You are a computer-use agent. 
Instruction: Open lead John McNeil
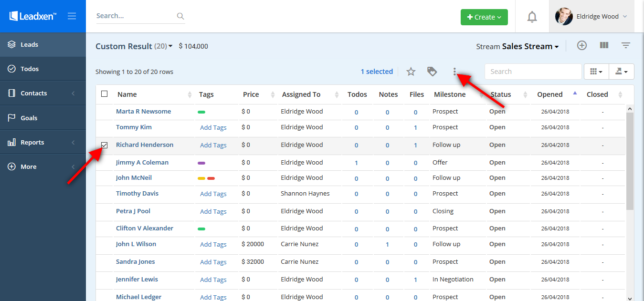[x=134, y=177]
